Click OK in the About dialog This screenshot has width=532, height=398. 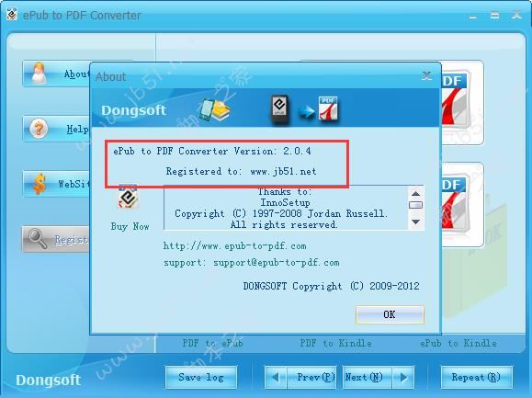[x=390, y=314]
